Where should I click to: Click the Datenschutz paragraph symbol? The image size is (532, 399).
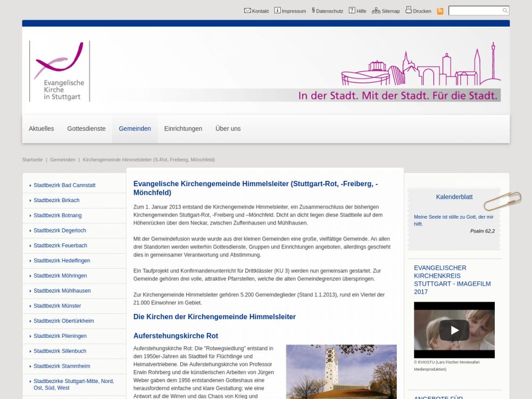pos(313,10)
